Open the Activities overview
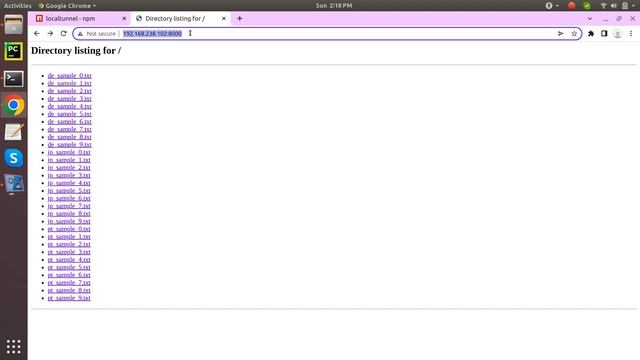This screenshot has height=360, width=640. tap(18, 6)
